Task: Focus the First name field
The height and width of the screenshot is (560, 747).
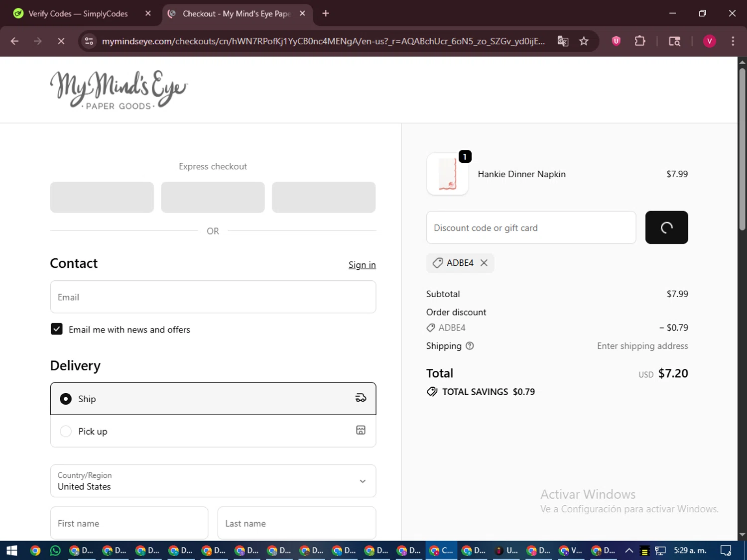Action: pos(129,523)
